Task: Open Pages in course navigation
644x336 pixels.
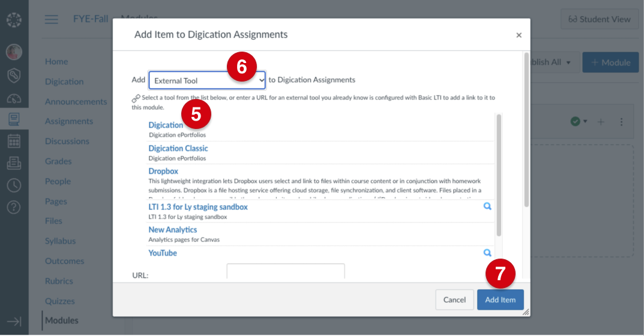Action: pos(56,202)
